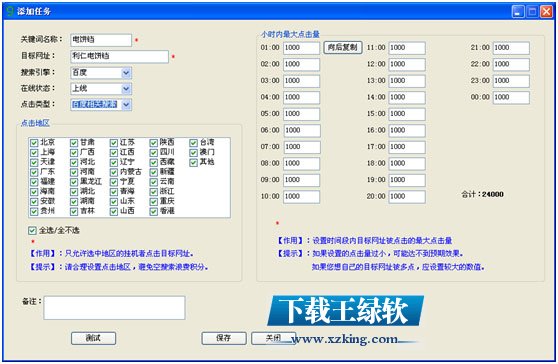Viewport: 558px width, 364px height.
Task: Toggle the 天津 checkbox
Action: pos(34,163)
